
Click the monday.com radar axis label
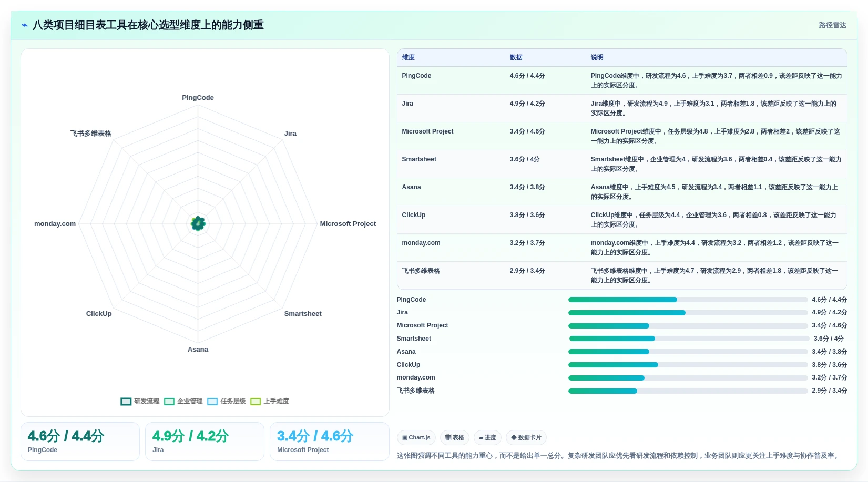tap(55, 224)
